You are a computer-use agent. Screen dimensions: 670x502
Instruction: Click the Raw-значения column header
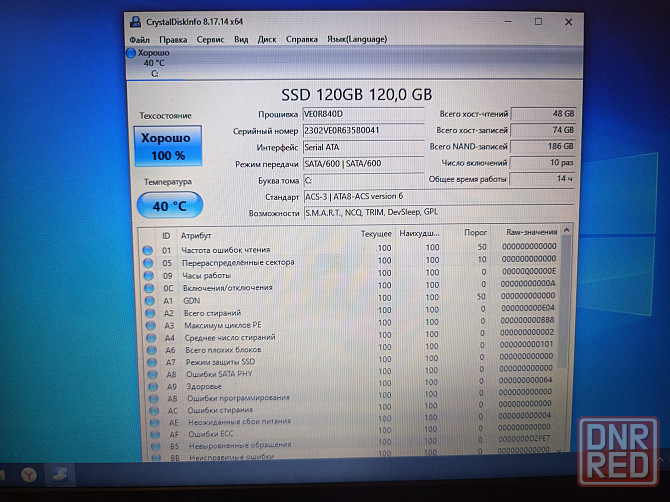click(x=531, y=232)
